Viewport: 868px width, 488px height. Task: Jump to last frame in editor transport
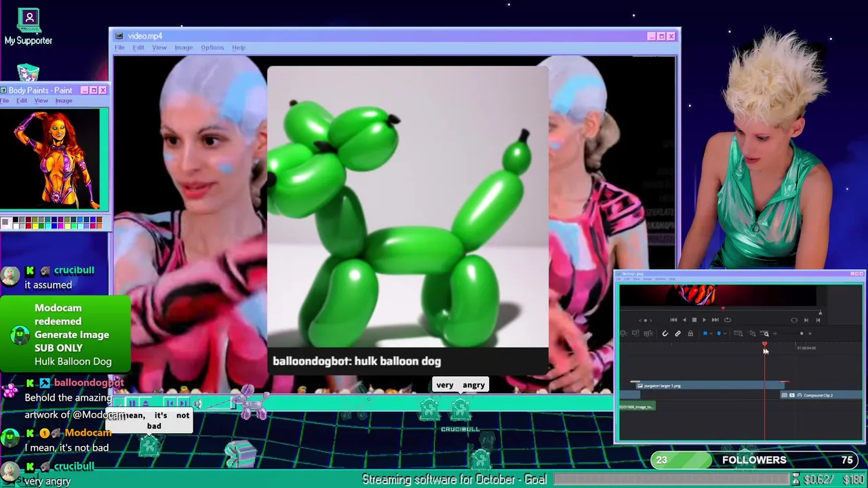tap(715, 320)
